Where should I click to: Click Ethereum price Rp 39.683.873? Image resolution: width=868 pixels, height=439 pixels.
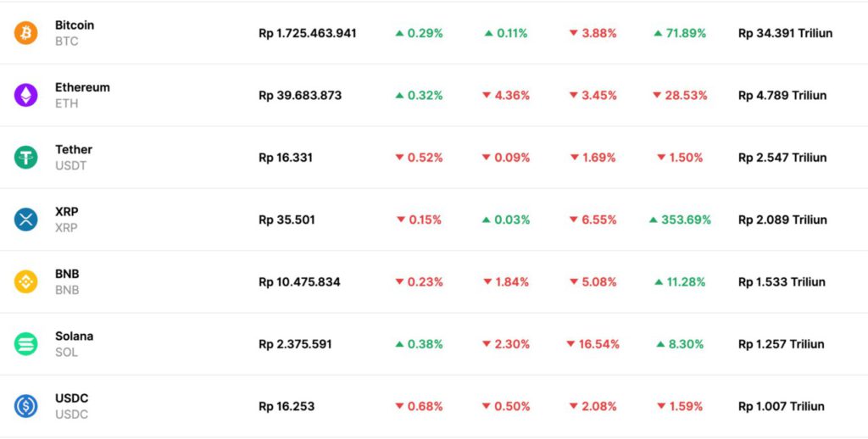(300, 96)
